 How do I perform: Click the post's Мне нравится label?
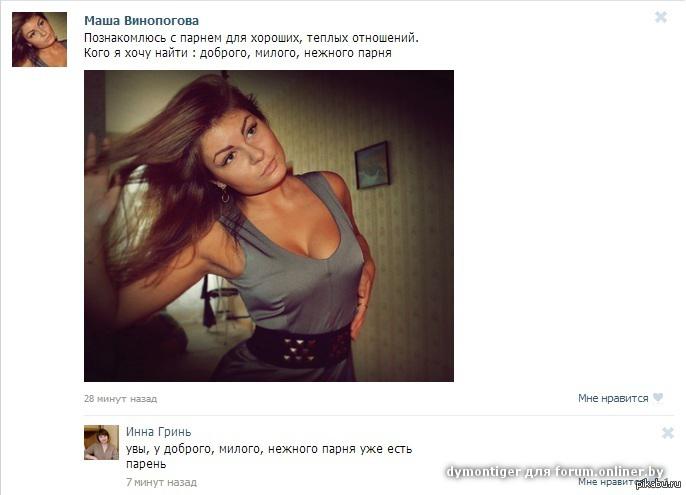point(613,398)
